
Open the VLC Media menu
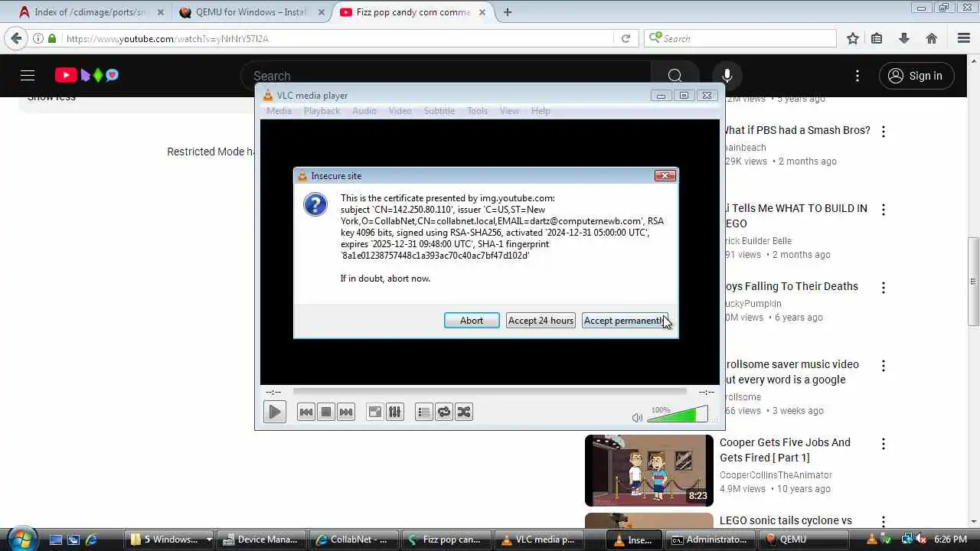(x=279, y=111)
